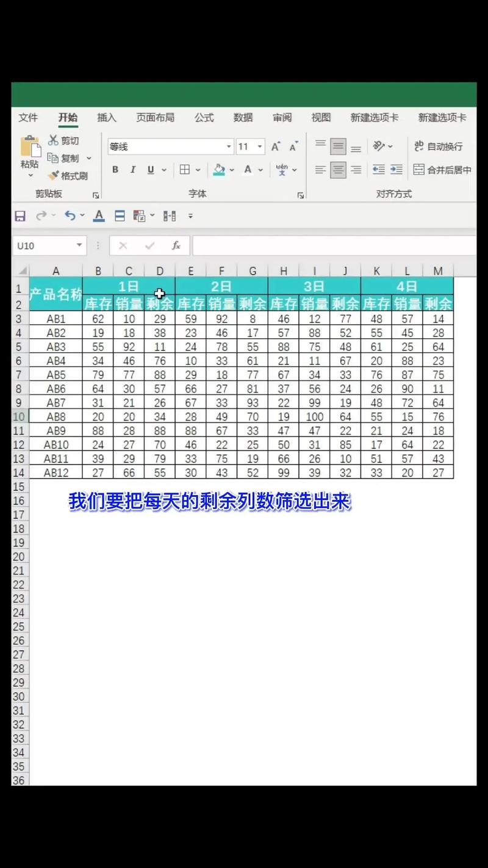This screenshot has width=488, height=868.
Task: Switch to the Insert (插入) tab
Action: pos(107,118)
